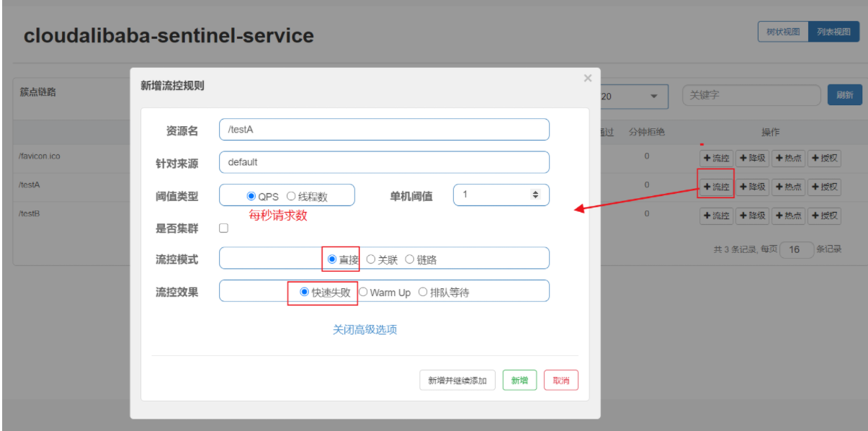Screen dimensions: 868x431
Task: Select 排队等待 flow control effect
Action: 423,292
